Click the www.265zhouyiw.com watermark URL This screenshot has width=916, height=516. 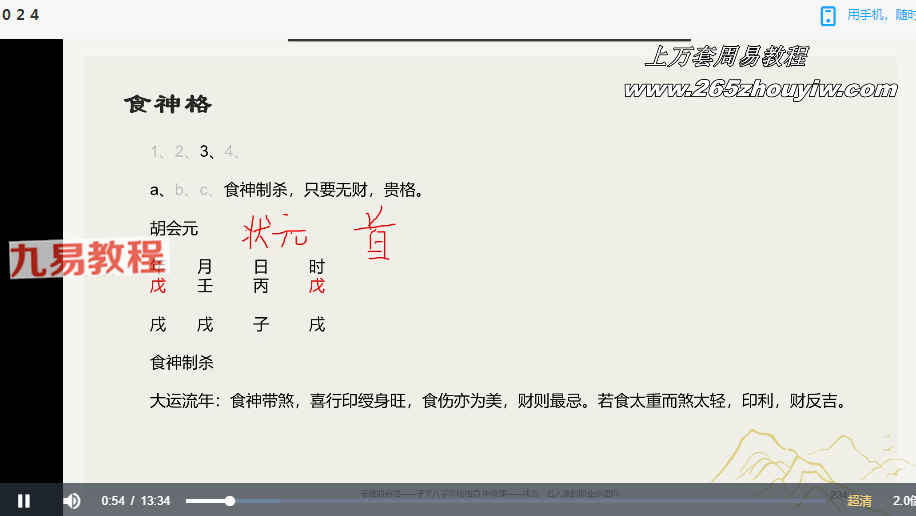point(760,90)
